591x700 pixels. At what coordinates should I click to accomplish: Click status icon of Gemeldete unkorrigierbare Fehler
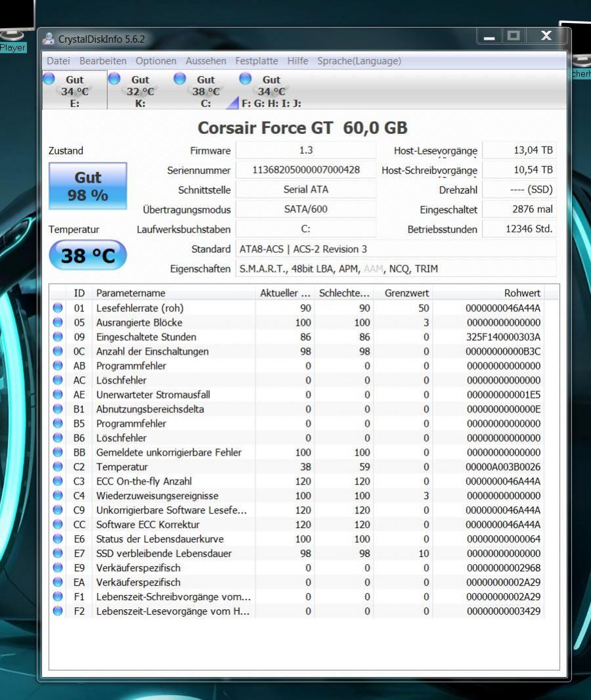58,452
